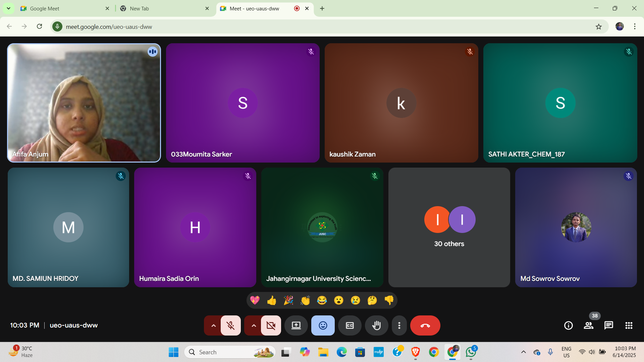
Task: Turn on the camera button
Action: coord(271,325)
